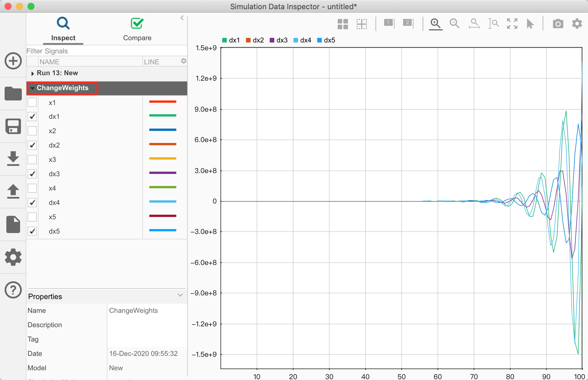Disable checkbox for dx3 signal
The width and height of the screenshot is (588, 380).
[x=32, y=174]
